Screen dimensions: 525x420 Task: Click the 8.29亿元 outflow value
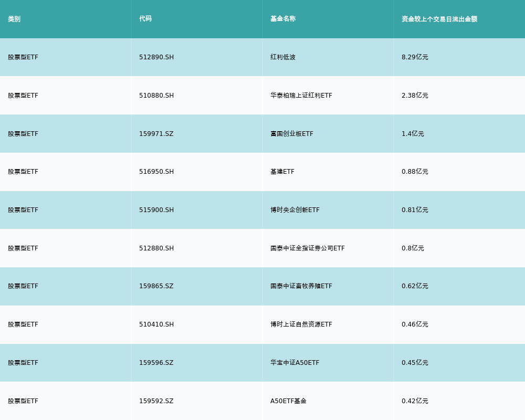click(415, 57)
